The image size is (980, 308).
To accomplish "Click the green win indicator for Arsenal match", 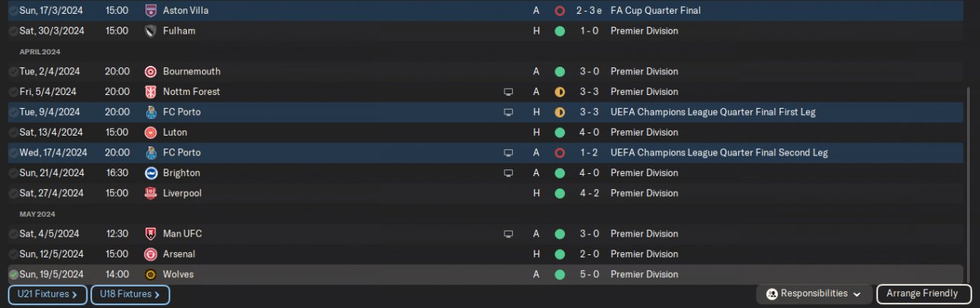I will (560, 254).
